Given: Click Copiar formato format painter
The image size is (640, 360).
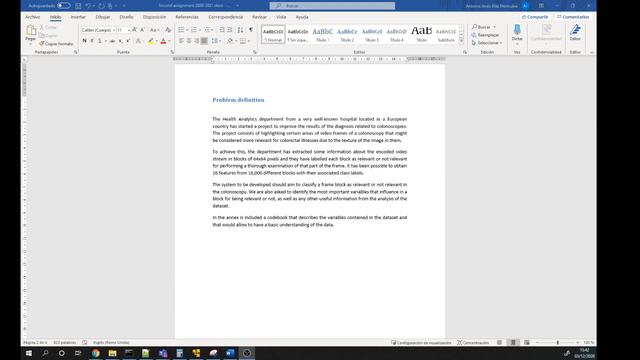Looking at the screenshot, I should (x=56, y=44).
